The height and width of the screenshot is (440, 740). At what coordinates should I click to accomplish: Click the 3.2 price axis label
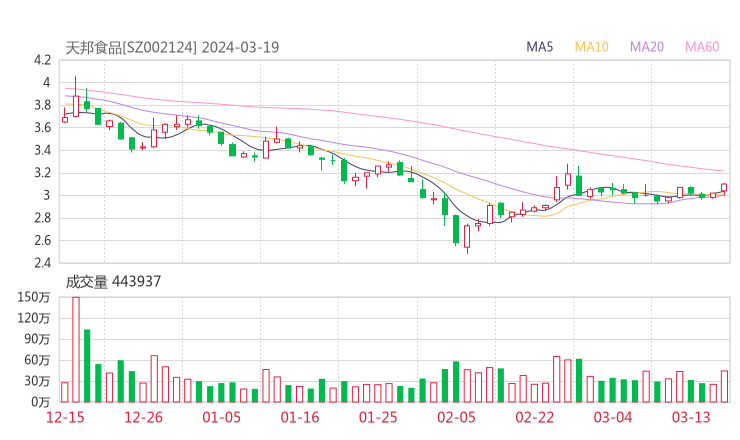coord(42,173)
